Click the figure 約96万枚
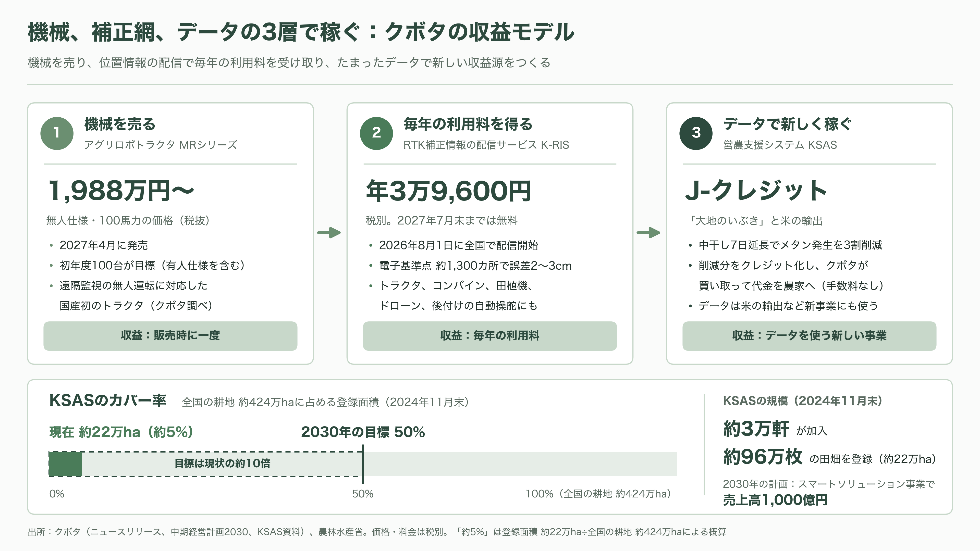Screen dimensions: 980x551 click(763, 457)
